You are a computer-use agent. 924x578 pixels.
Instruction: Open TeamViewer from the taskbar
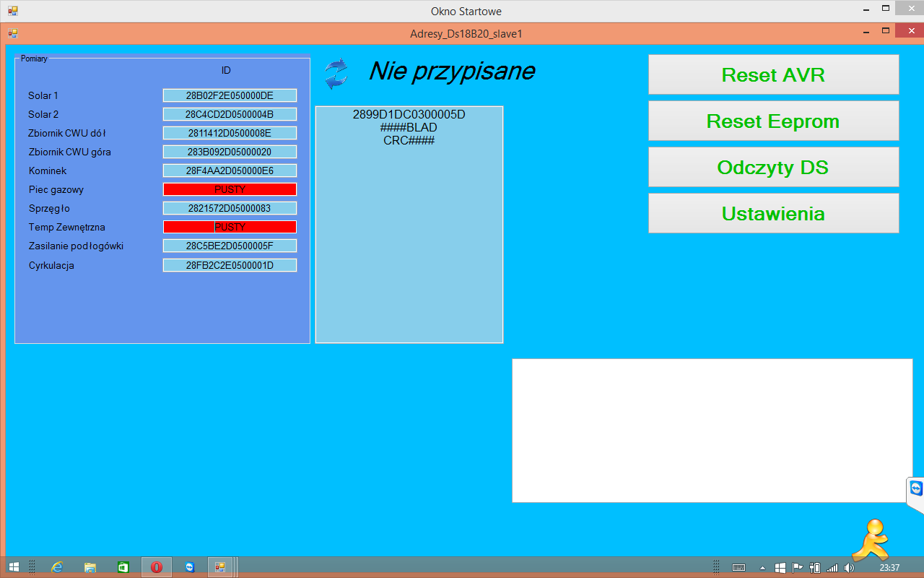[190, 567]
